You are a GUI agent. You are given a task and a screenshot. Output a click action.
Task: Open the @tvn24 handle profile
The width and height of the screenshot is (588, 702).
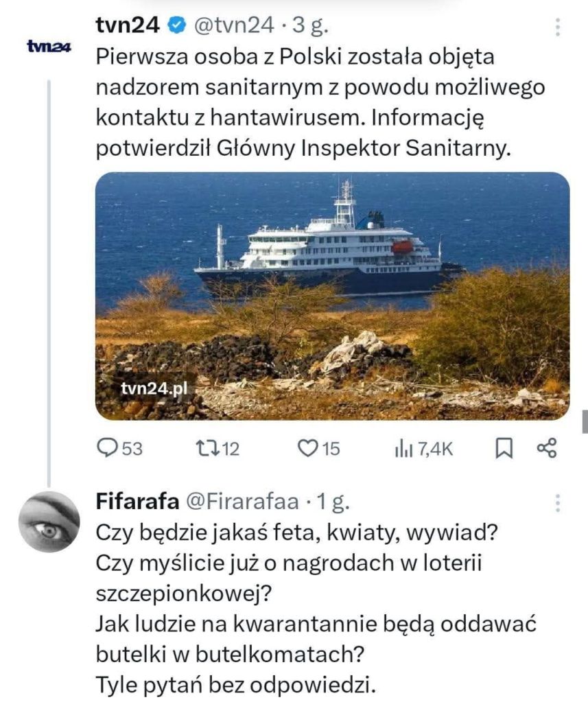(x=233, y=26)
